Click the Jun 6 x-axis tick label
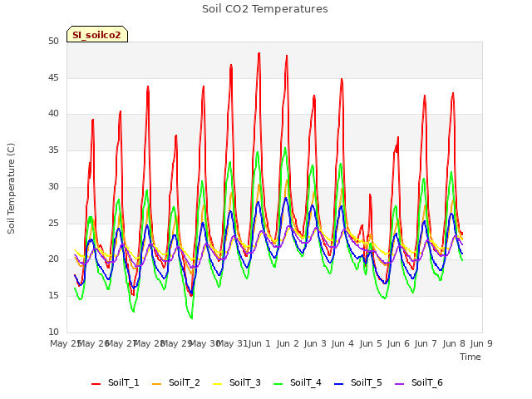The image size is (532, 399). pos(398,343)
